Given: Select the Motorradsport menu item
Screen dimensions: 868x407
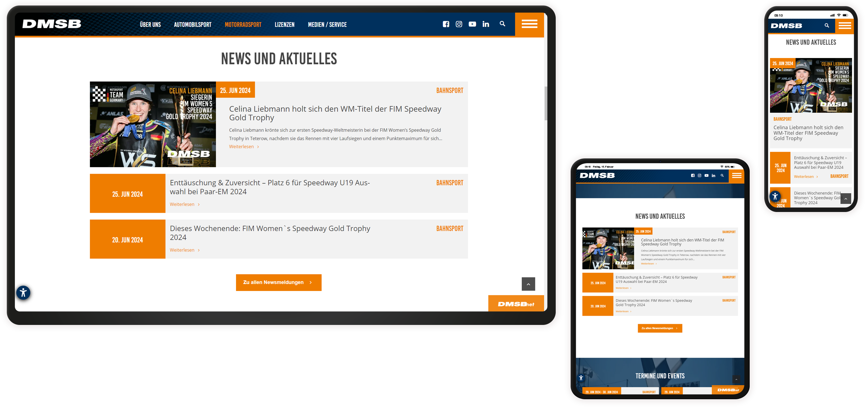Looking at the screenshot, I should coord(243,24).
